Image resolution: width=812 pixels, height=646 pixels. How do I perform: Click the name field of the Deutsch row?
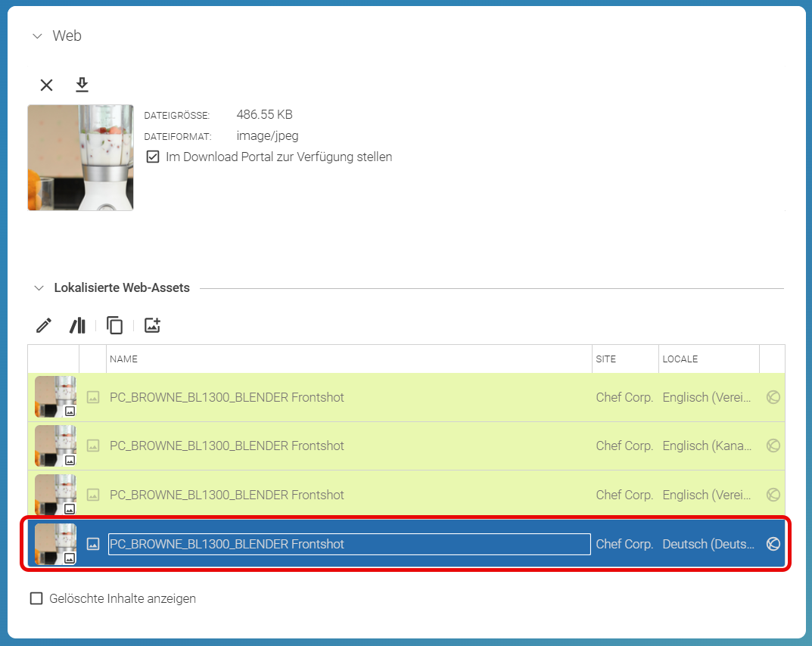coord(349,544)
